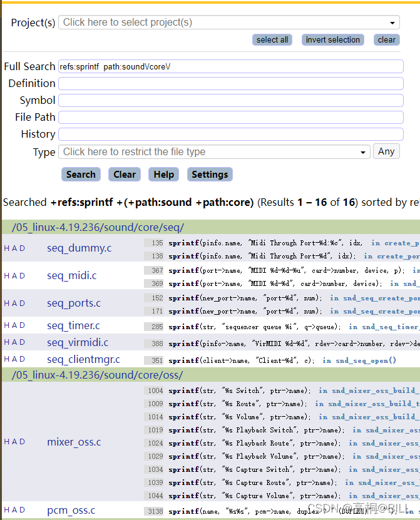Screen dimensions: 420x520
Task: Go to line 285 in seq_timer.c
Action: pos(154,327)
